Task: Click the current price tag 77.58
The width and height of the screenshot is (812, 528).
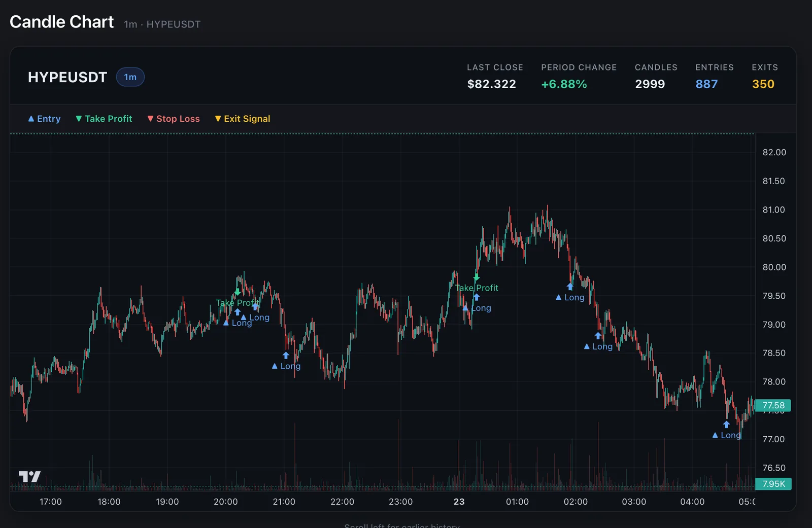Action: (x=773, y=405)
